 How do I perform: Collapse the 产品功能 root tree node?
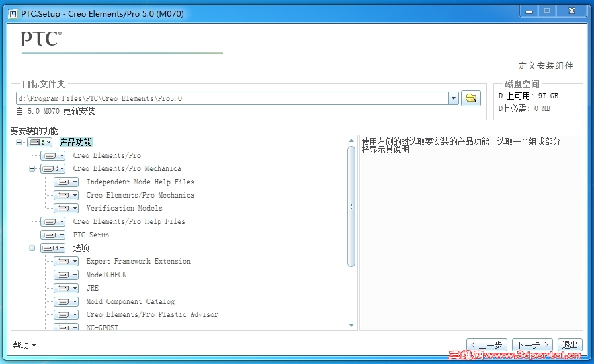19,143
